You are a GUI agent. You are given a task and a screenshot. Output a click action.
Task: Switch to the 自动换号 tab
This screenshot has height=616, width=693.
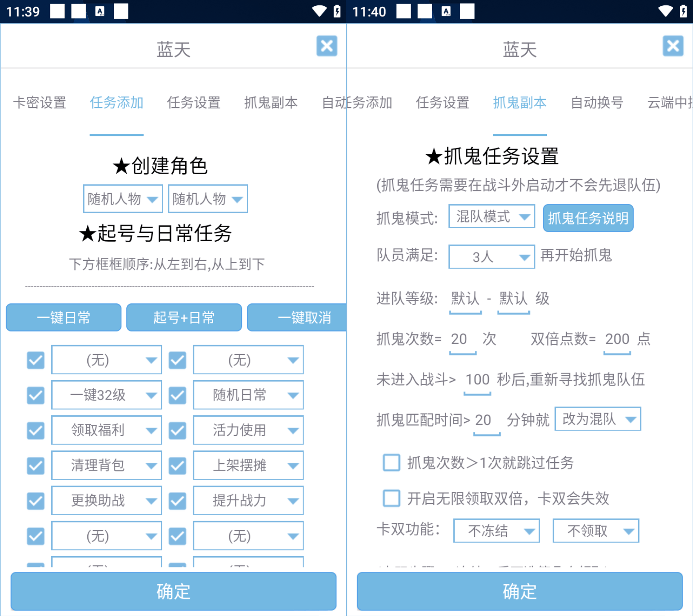point(596,103)
